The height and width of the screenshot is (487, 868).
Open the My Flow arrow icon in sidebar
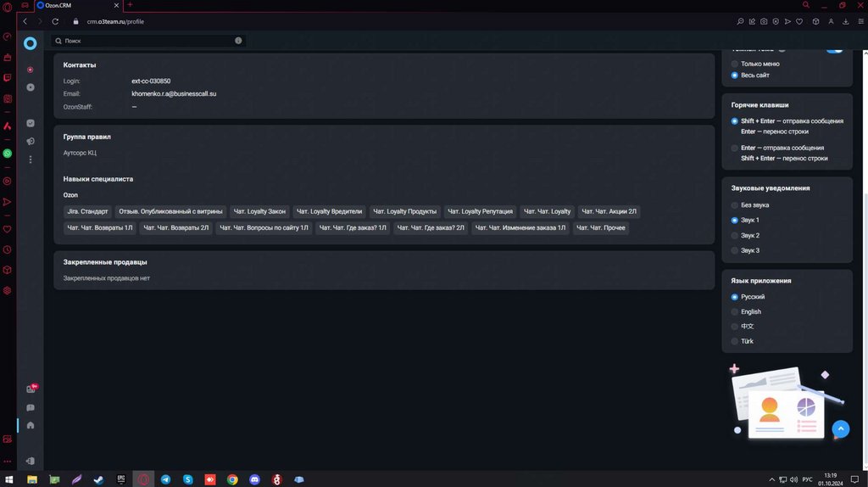[7, 202]
